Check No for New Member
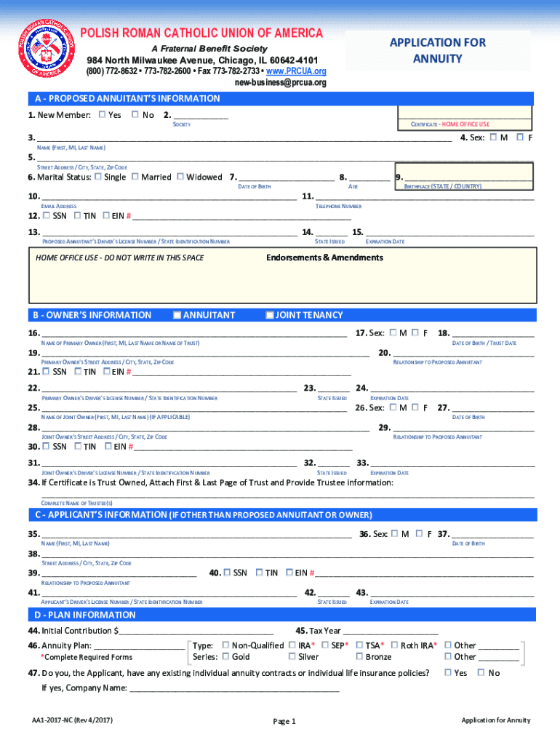560x745 pixels. pos(135,115)
